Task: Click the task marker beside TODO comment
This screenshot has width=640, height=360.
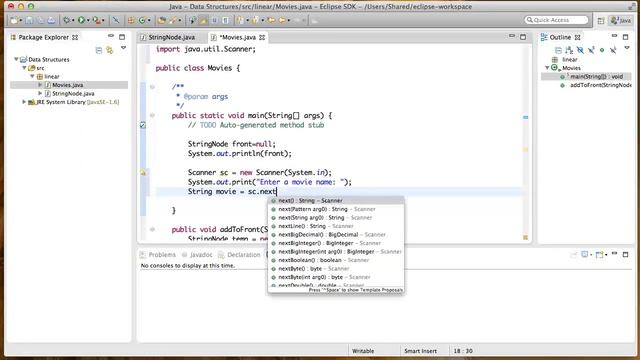Action: click(143, 125)
